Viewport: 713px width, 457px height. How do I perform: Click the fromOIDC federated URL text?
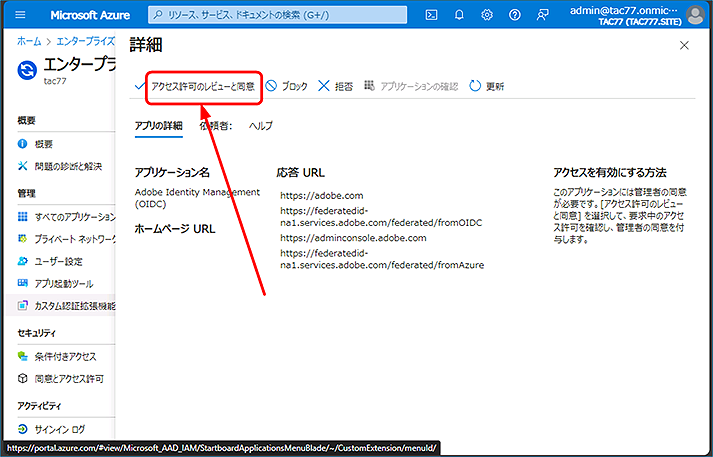[381, 217]
